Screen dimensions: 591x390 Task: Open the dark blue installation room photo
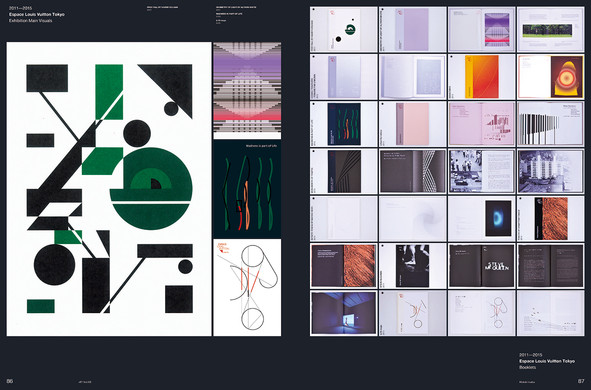[x=344, y=313]
